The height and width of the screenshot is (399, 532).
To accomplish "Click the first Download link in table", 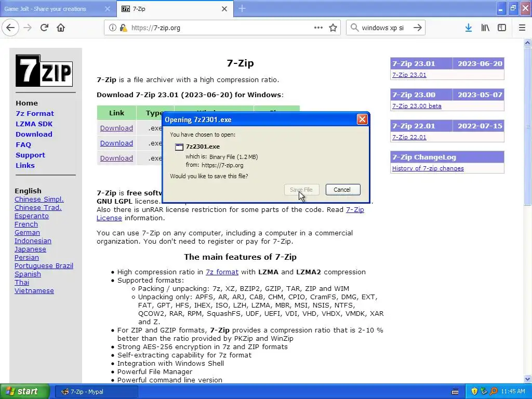I will point(116,128).
